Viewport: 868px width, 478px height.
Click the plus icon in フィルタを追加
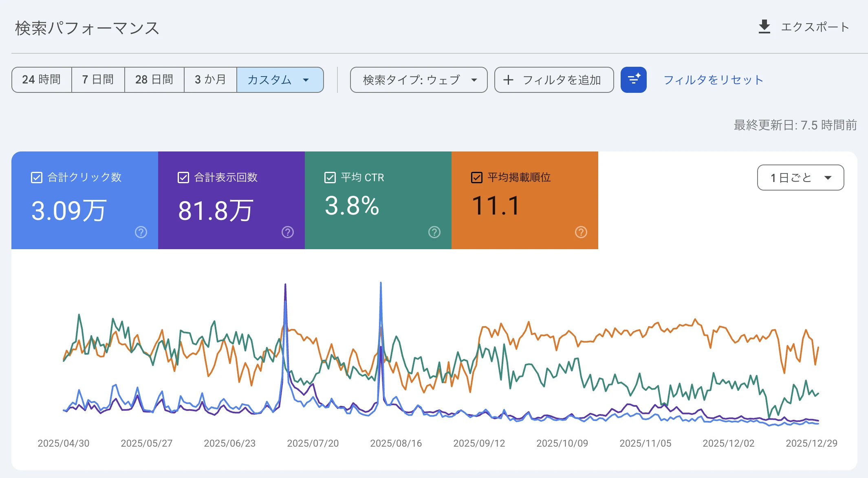coord(508,80)
